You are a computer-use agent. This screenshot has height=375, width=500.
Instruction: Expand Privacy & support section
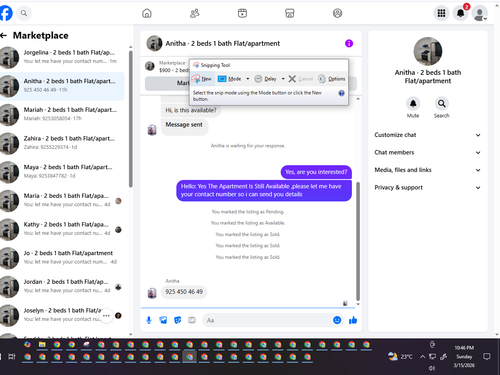428,187
